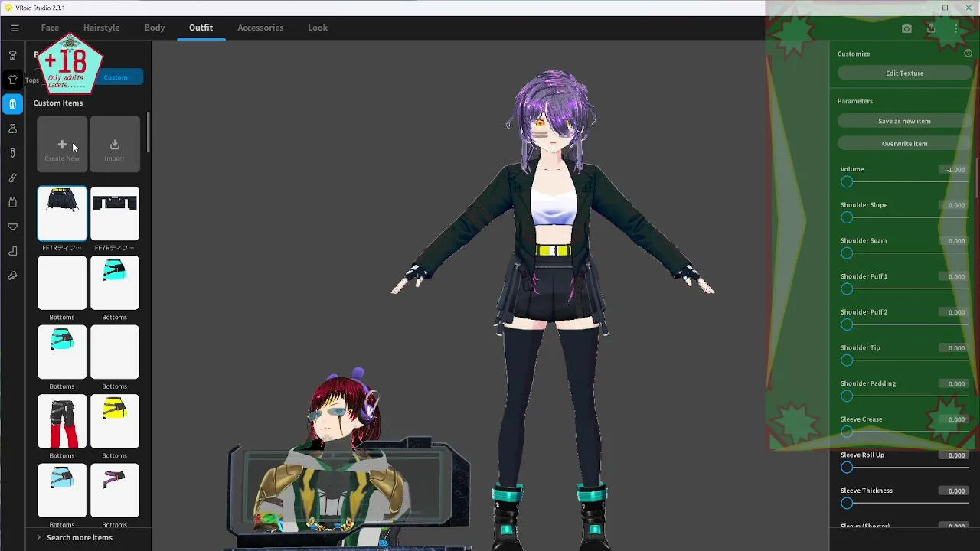Screen dimensions: 980x551
Task: Edit the Shoulder Padding value field
Action: click(953, 383)
